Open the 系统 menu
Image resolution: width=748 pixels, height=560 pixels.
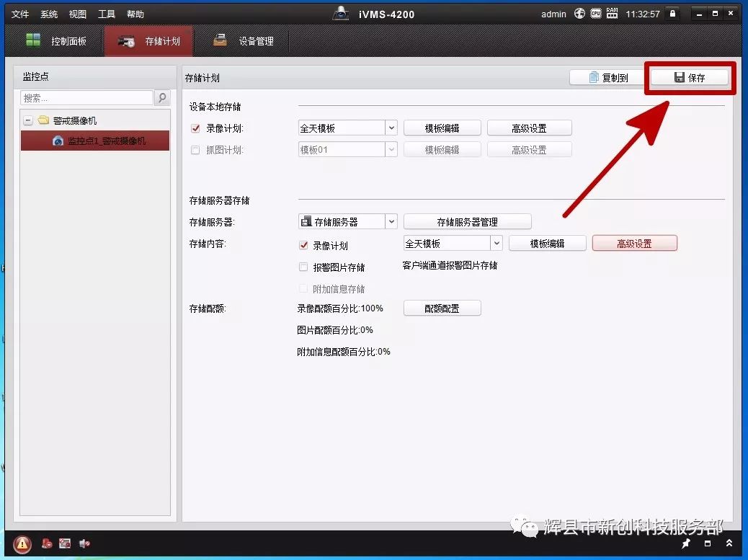tap(49, 14)
